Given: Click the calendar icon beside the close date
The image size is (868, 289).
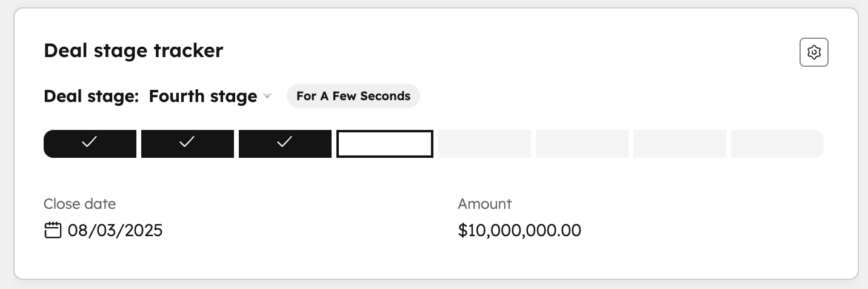Looking at the screenshot, I should click(x=53, y=230).
